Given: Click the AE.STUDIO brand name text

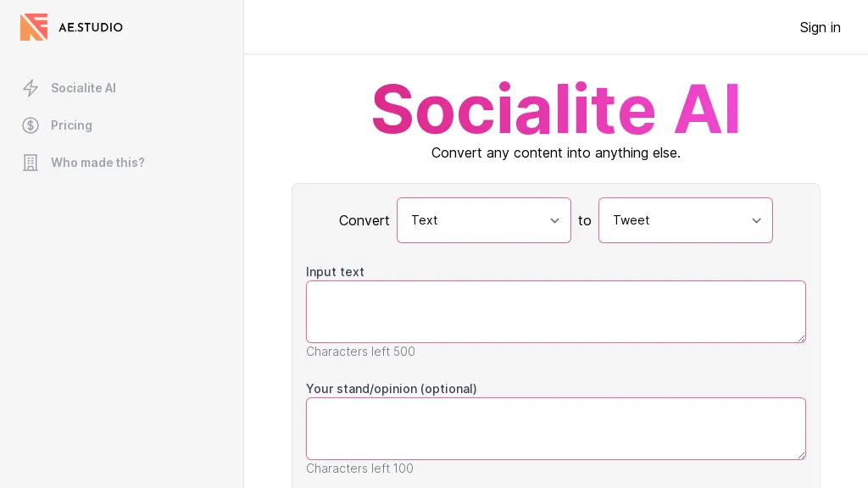Looking at the screenshot, I should pyautogui.click(x=91, y=27).
